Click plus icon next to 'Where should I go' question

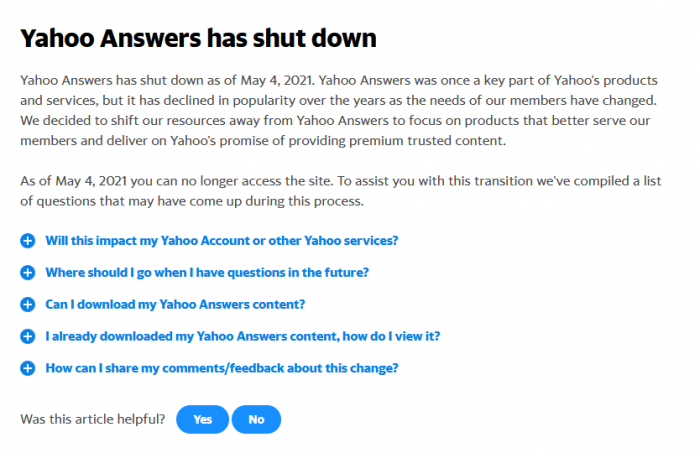click(x=28, y=272)
